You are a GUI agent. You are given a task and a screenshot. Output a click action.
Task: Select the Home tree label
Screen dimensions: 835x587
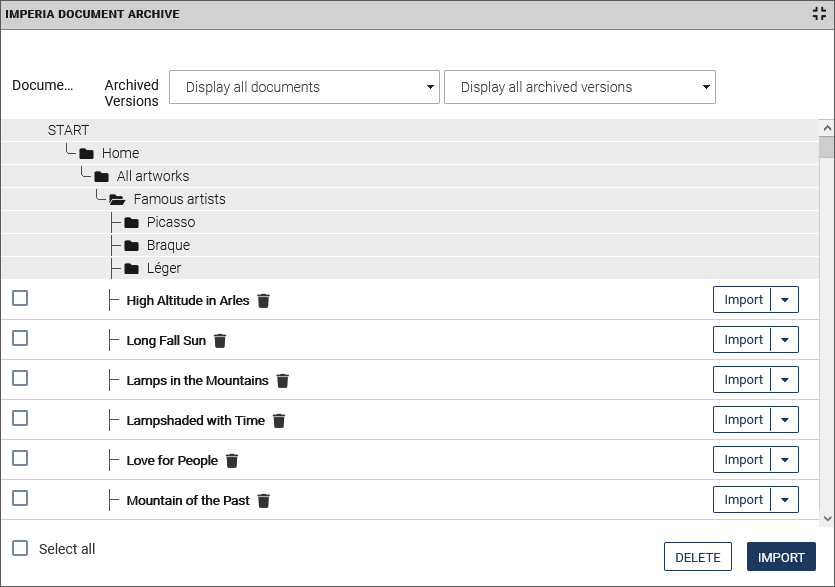point(120,153)
